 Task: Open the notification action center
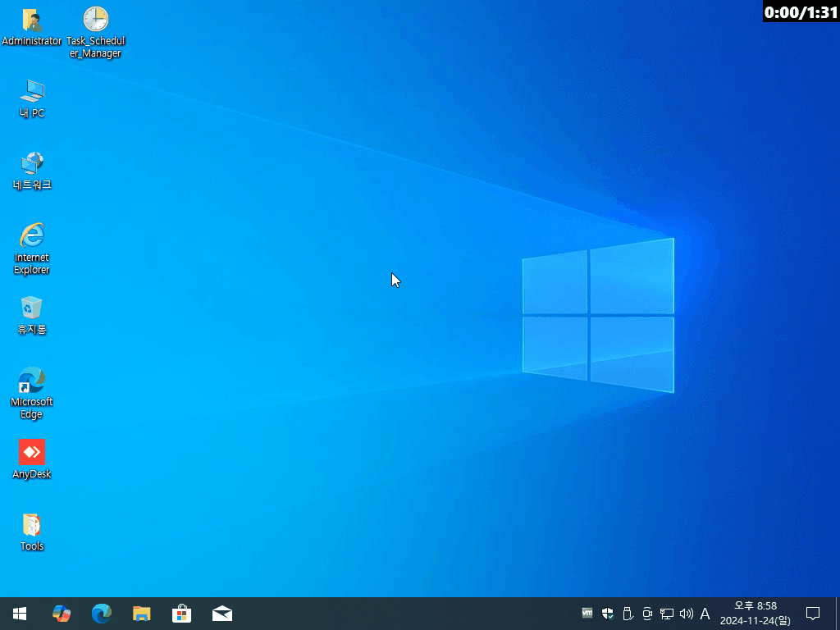tap(813, 614)
